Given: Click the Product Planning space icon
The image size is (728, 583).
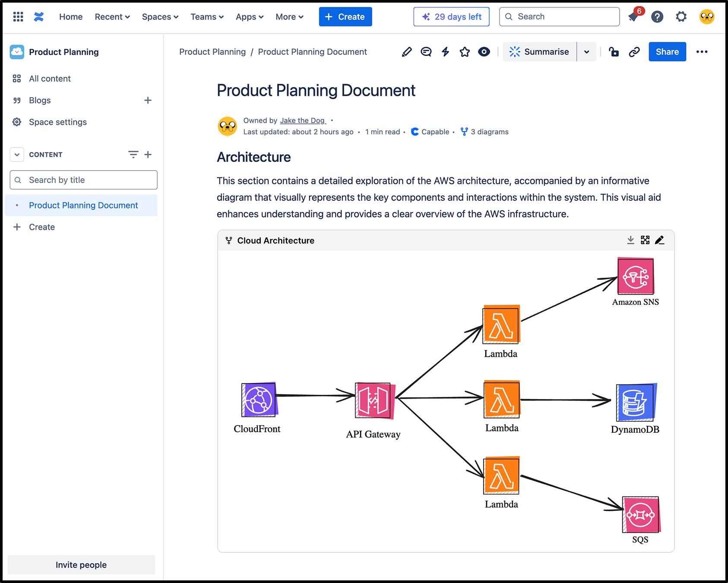Looking at the screenshot, I should (17, 52).
